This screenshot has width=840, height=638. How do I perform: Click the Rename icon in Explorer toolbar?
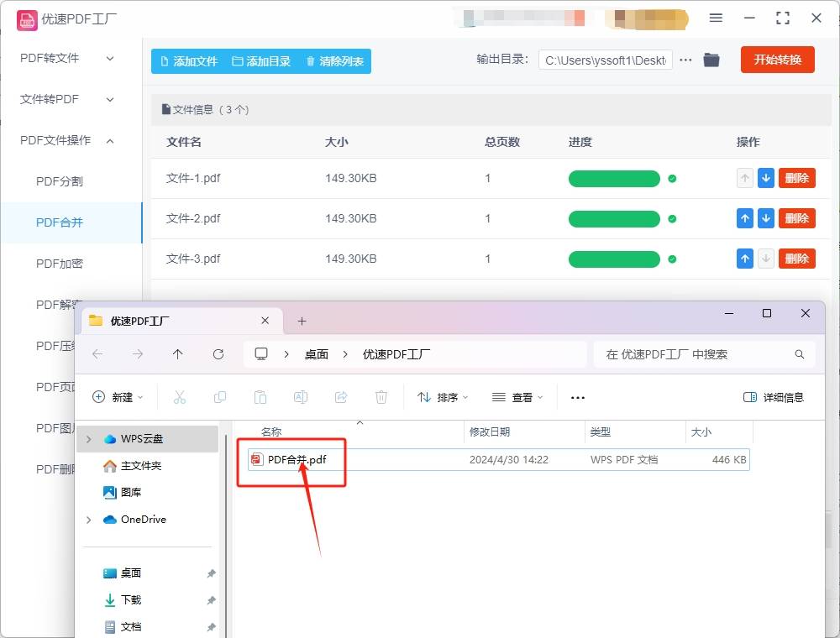301,397
